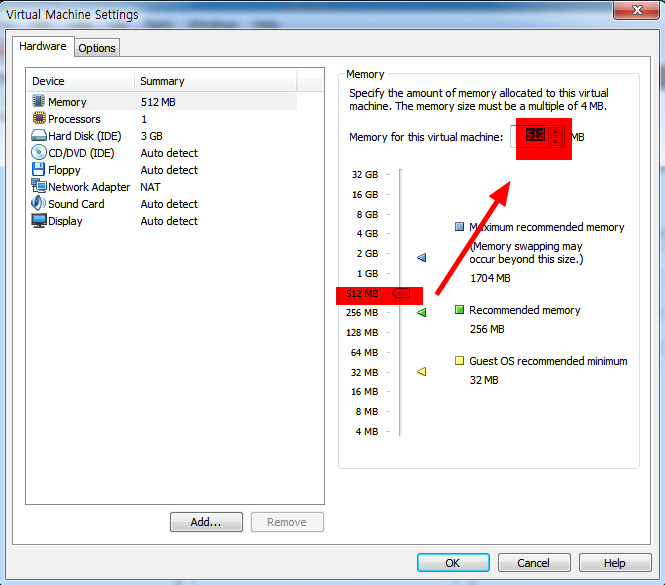
Task: Select the Hard Disk (IDE) icon
Action: coord(39,136)
